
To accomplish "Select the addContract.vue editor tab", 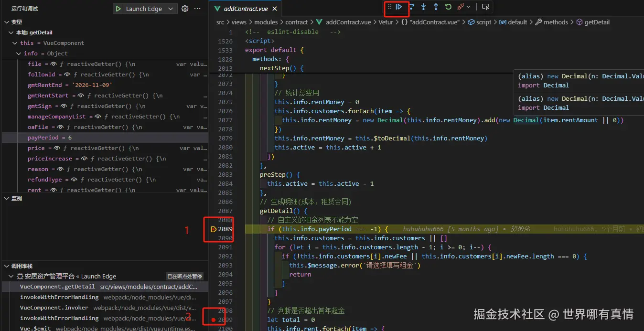I will [x=246, y=9].
